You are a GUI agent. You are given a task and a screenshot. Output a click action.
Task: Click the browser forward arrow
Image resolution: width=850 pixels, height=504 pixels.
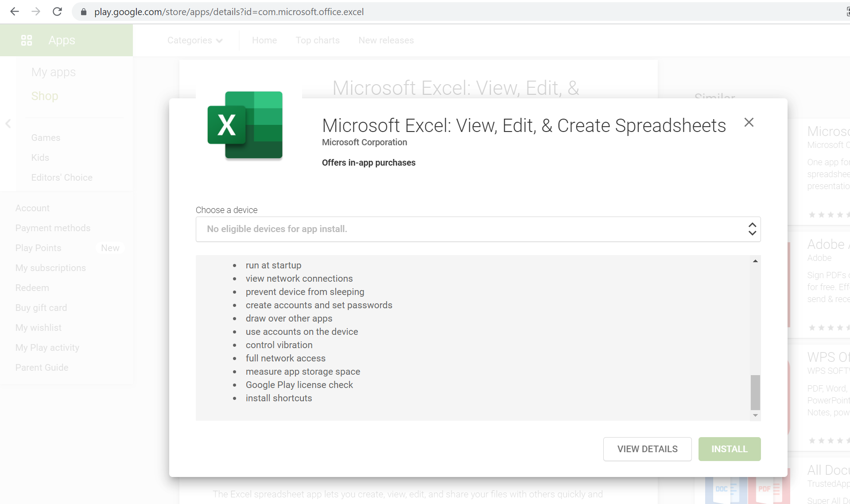[x=36, y=12]
